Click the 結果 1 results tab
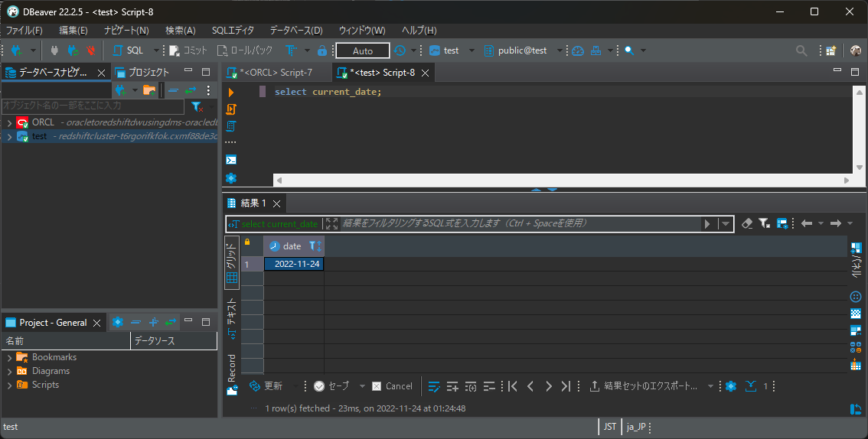This screenshot has width=868, height=439. point(253,203)
